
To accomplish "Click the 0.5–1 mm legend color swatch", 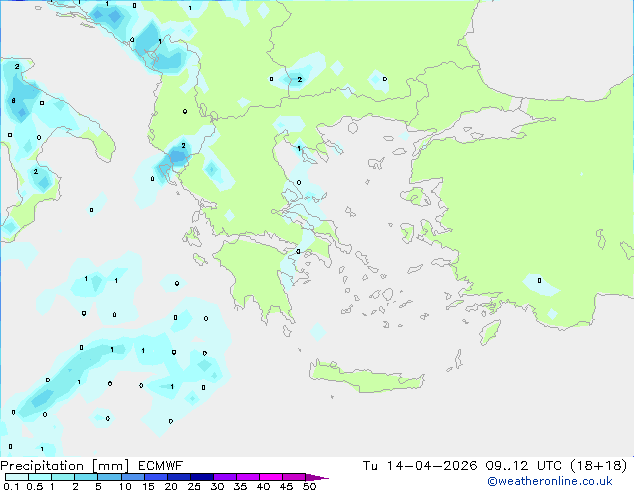I will (40, 477).
